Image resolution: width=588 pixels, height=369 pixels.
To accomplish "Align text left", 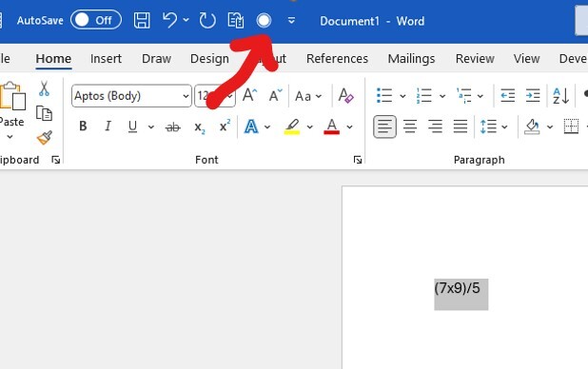I will 384,126.
